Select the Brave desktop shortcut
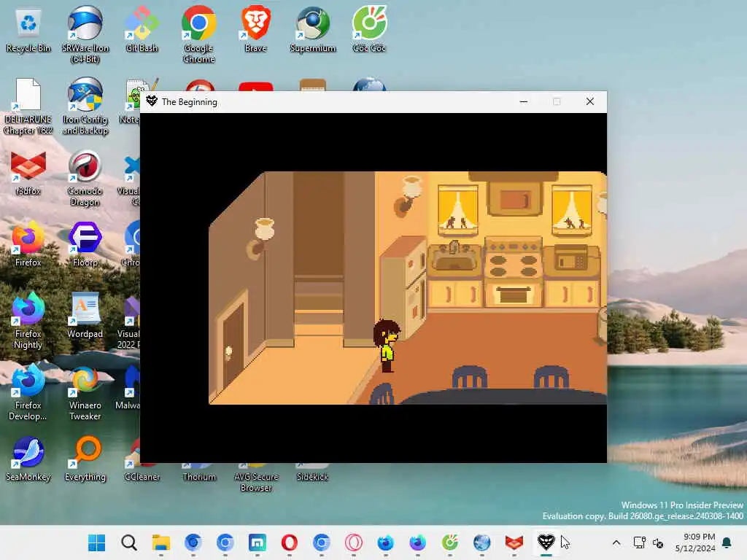 point(256,30)
